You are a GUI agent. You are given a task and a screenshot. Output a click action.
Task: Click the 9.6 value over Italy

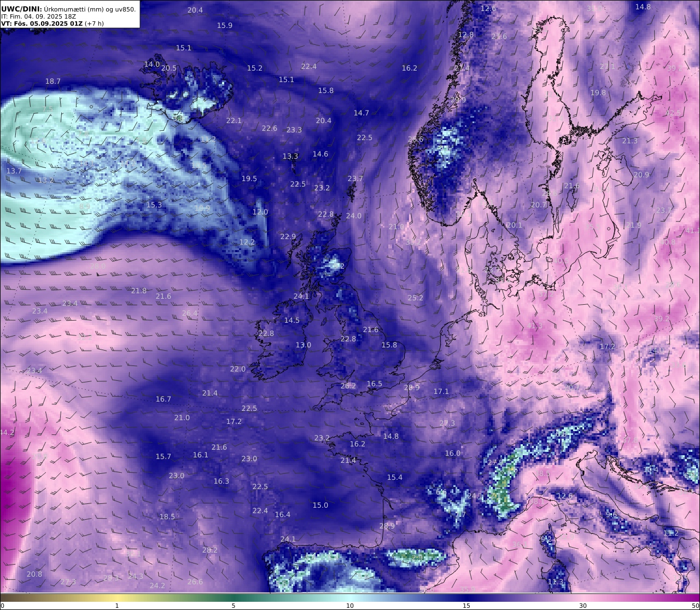coord(612,515)
